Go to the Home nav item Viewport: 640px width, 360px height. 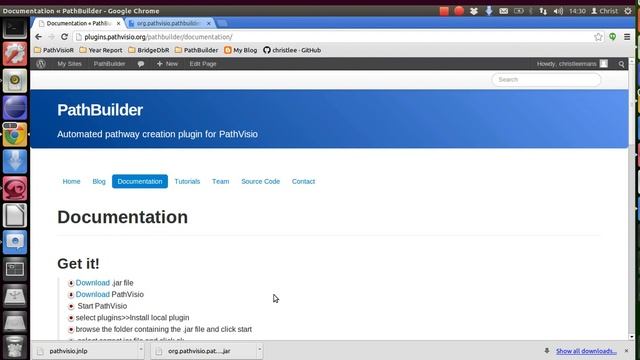pyautogui.click(x=71, y=181)
